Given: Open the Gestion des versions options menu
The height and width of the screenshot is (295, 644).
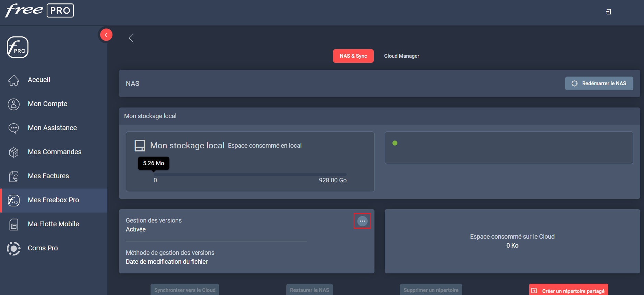Looking at the screenshot, I should pyautogui.click(x=362, y=221).
